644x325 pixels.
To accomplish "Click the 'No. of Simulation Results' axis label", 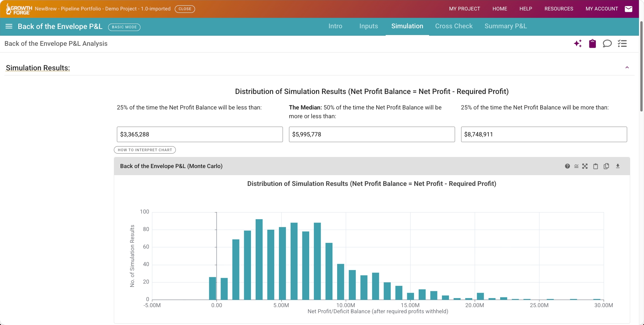I will [x=132, y=256].
